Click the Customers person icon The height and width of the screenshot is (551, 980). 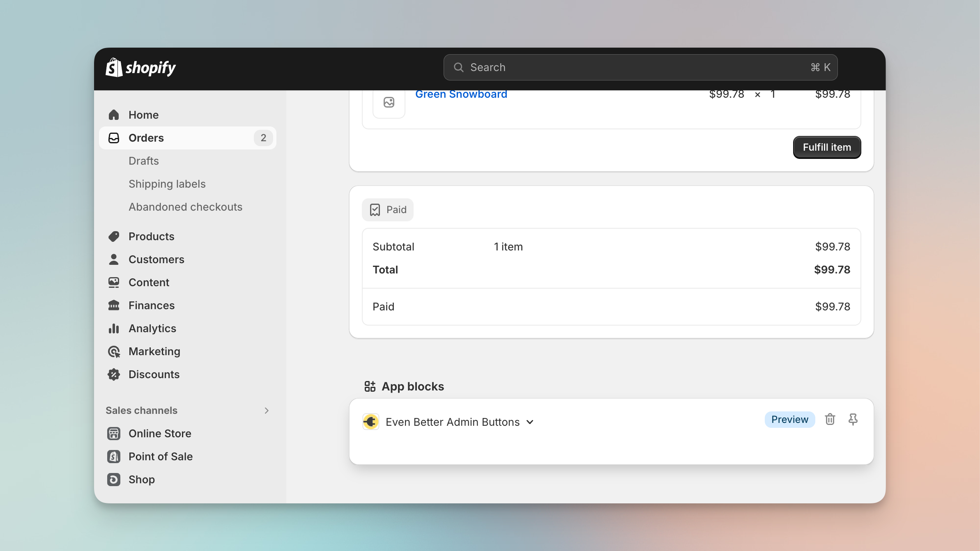click(x=114, y=259)
